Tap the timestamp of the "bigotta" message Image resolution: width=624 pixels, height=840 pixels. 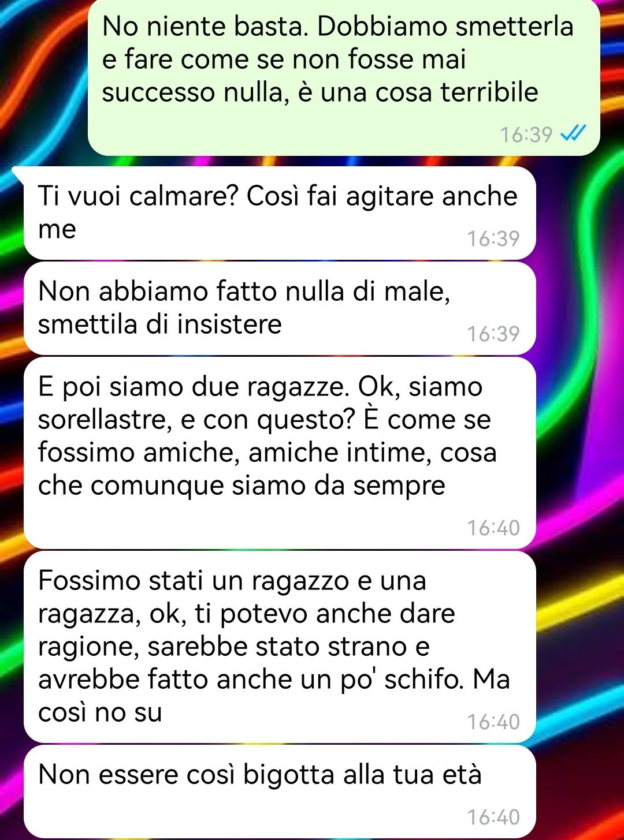tap(493, 817)
